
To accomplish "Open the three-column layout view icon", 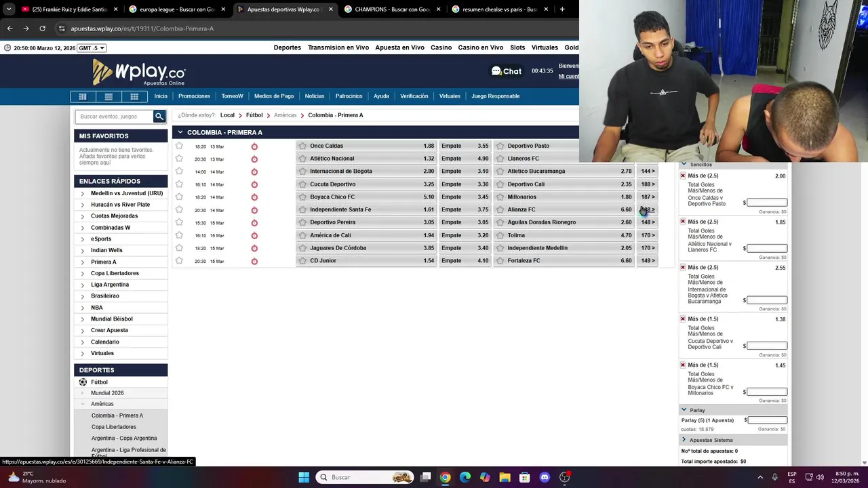I will pyautogui.click(x=83, y=96).
